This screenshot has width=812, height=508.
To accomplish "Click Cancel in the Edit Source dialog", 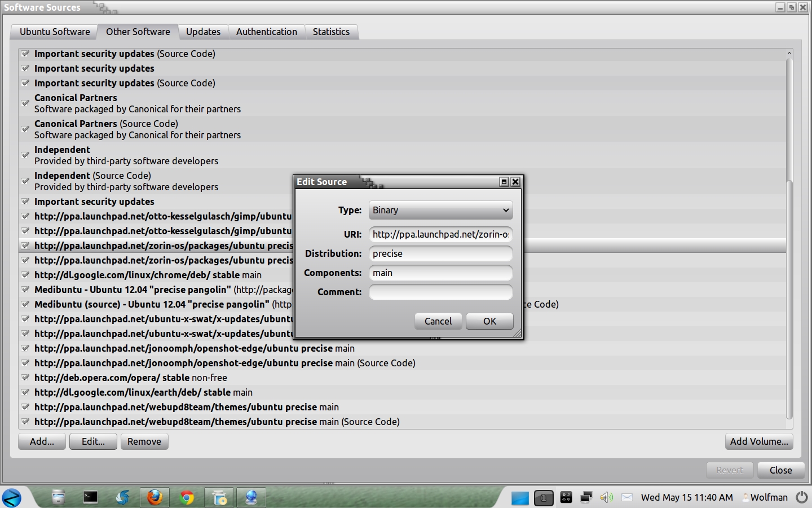I will pos(438,321).
